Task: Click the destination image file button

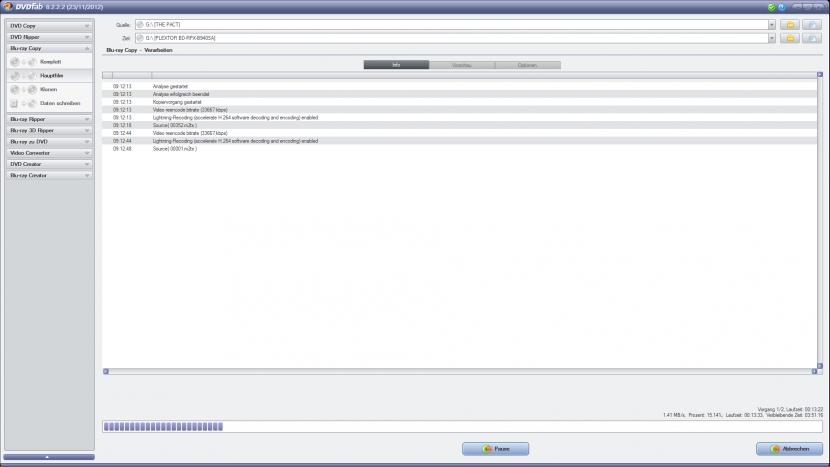Action: (x=811, y=38)
